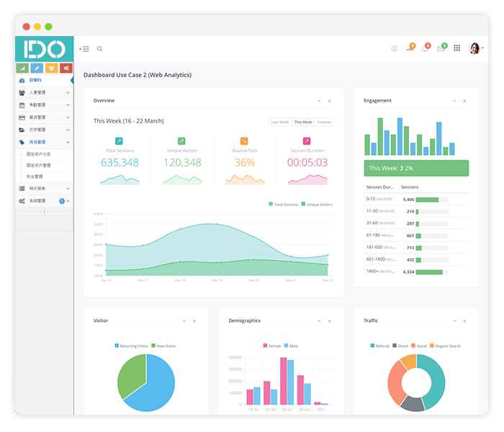Open 人事管理 menu item
Image resolution: width=504 pixels, height=432 pixels.
pyautogui.click(x=45, y=93)
